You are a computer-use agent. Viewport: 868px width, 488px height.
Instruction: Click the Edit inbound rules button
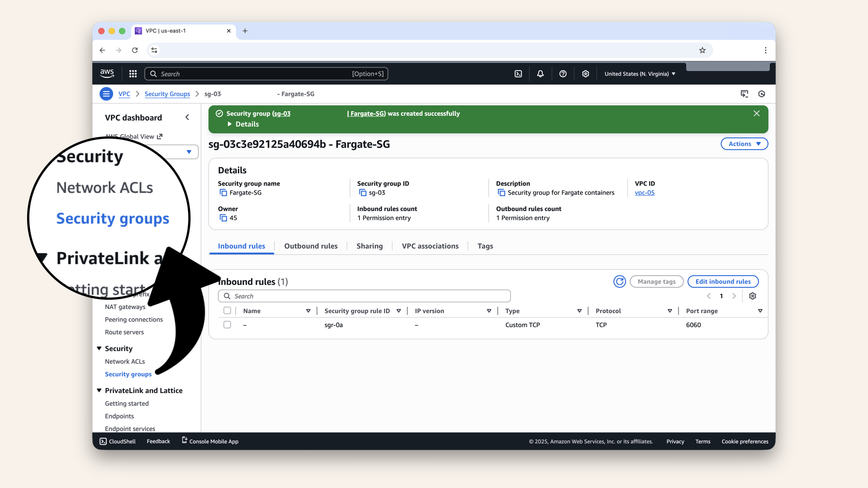point(722,282)
